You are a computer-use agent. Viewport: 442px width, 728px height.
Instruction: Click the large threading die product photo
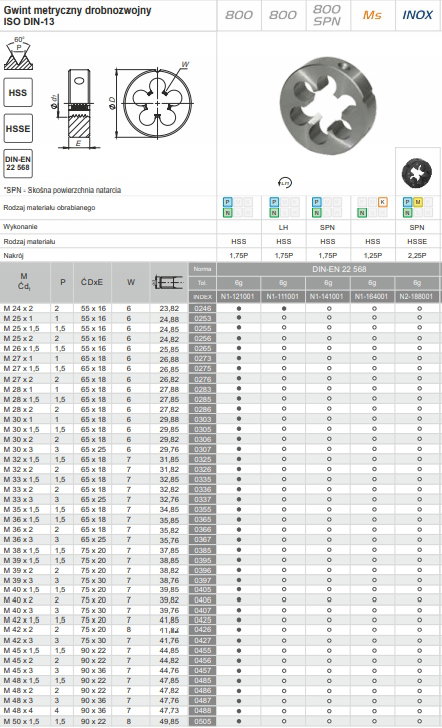point(327,105)
